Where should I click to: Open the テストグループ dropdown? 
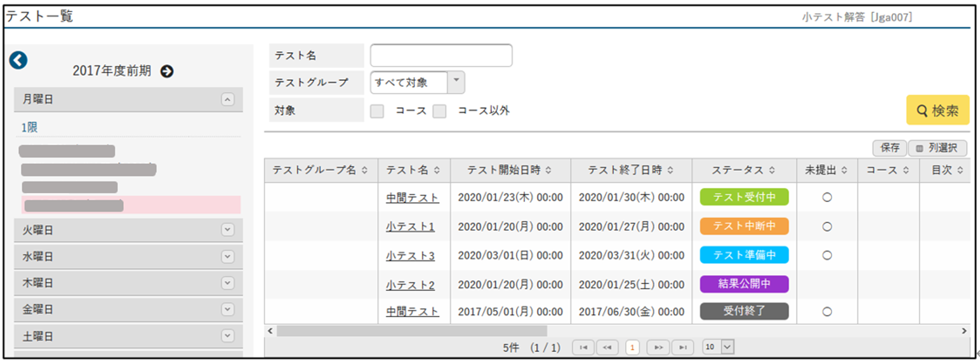pyautogui.click(x=456, y=82)
